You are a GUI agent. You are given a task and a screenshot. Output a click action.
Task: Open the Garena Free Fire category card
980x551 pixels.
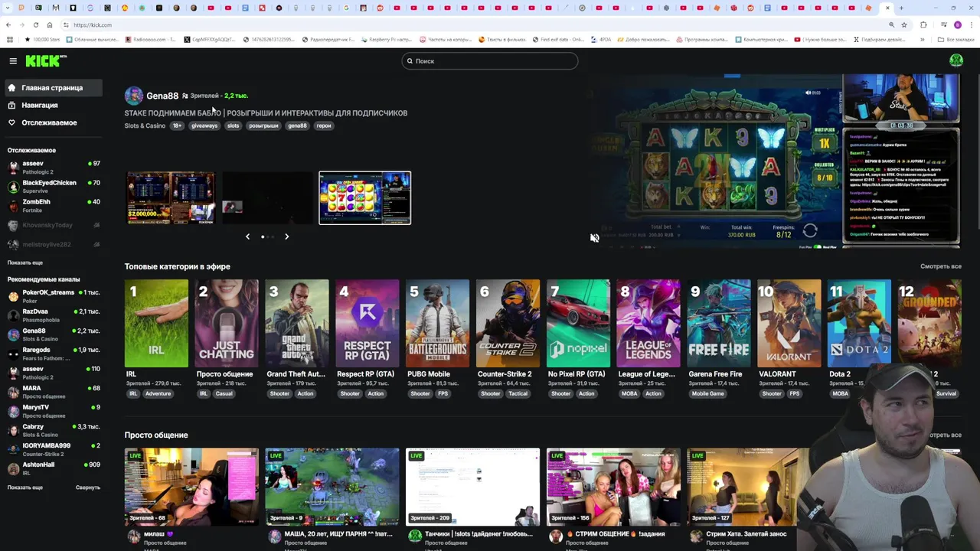click(719, 323)
